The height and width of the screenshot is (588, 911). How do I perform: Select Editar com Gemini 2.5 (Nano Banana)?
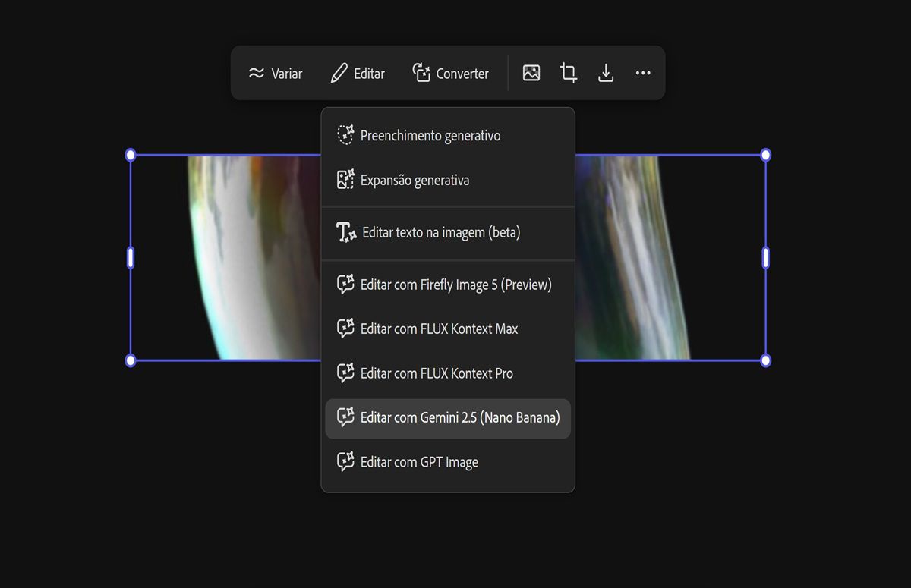click(448, 418)
